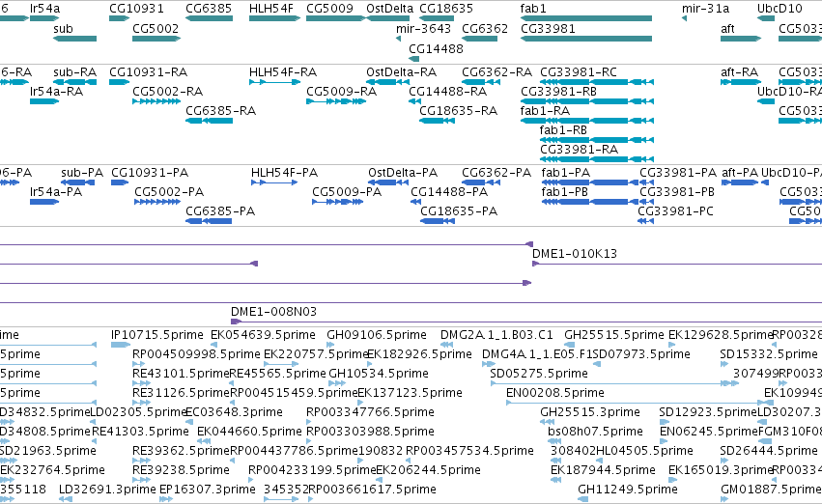Click the CG5002-RA transcript
This screenshot has width=822, height=504.
[156, 101]
